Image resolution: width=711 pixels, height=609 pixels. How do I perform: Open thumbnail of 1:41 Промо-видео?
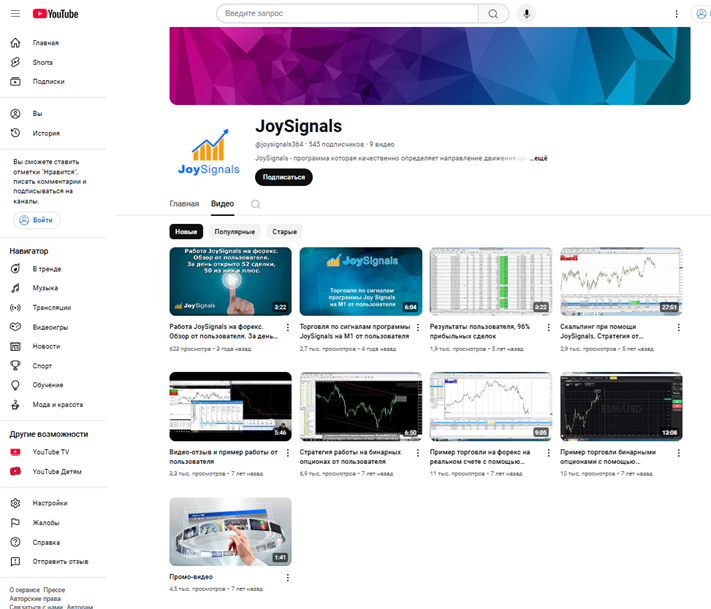pyautogui.click(x=230, y=531)
